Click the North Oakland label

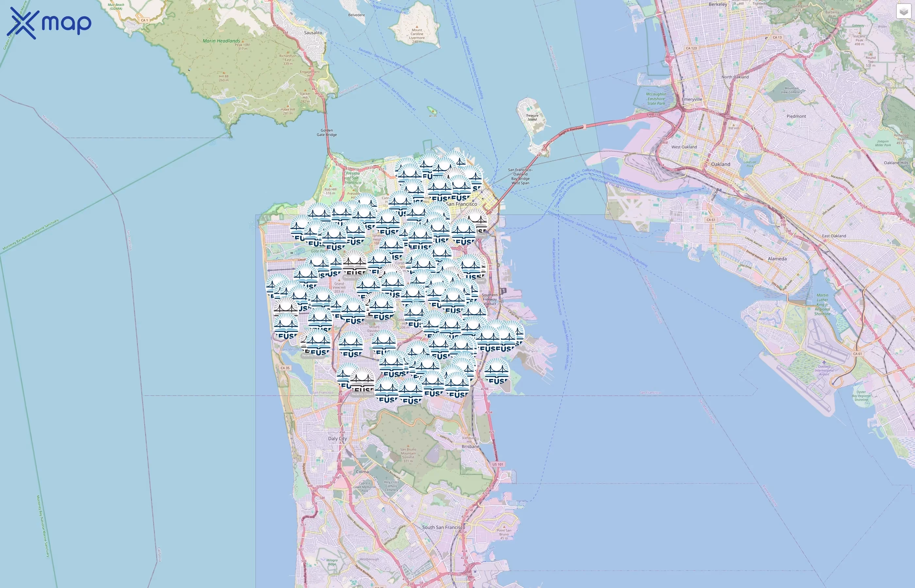pos(735,77)
